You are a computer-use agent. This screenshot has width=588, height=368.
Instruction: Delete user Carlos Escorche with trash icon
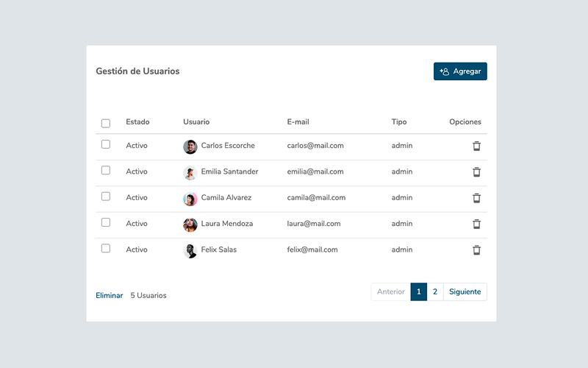tap(476, 146)
